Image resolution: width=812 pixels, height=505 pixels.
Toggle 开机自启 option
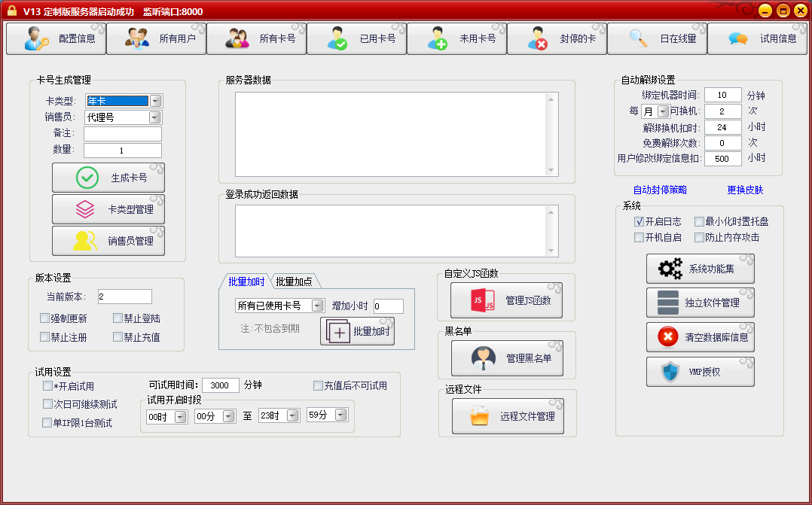[639, 237]
